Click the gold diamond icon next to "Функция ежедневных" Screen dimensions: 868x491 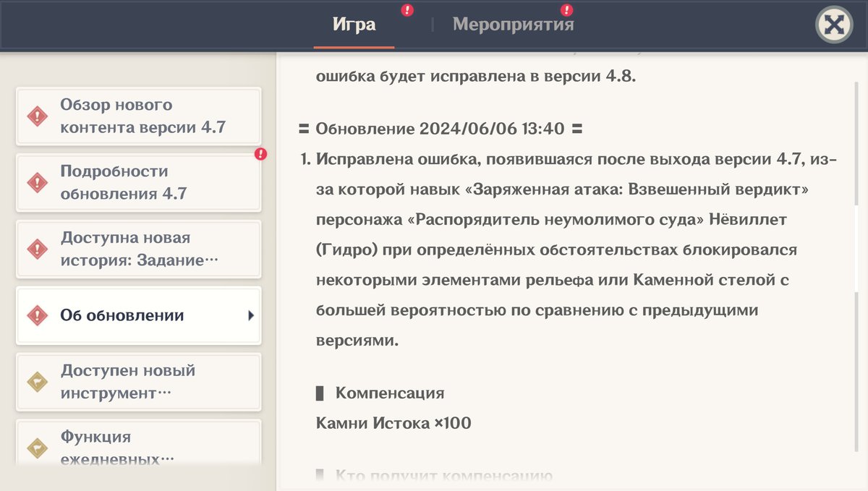click(37, 448)
